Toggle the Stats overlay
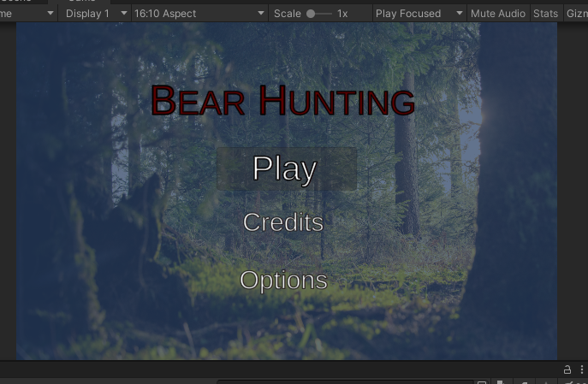Viewport: 588px width, 384px height. tap(545, 14)
